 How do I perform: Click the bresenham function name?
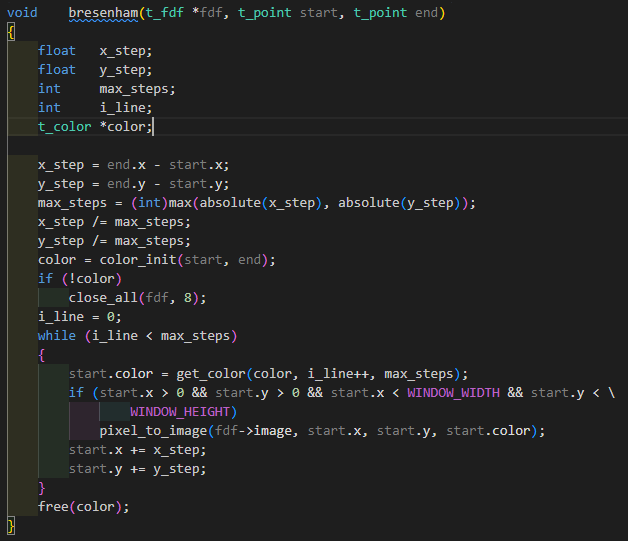point(103,13)
